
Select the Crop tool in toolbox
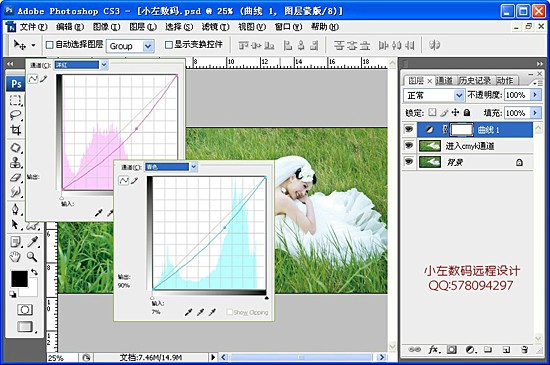(15, 130)
